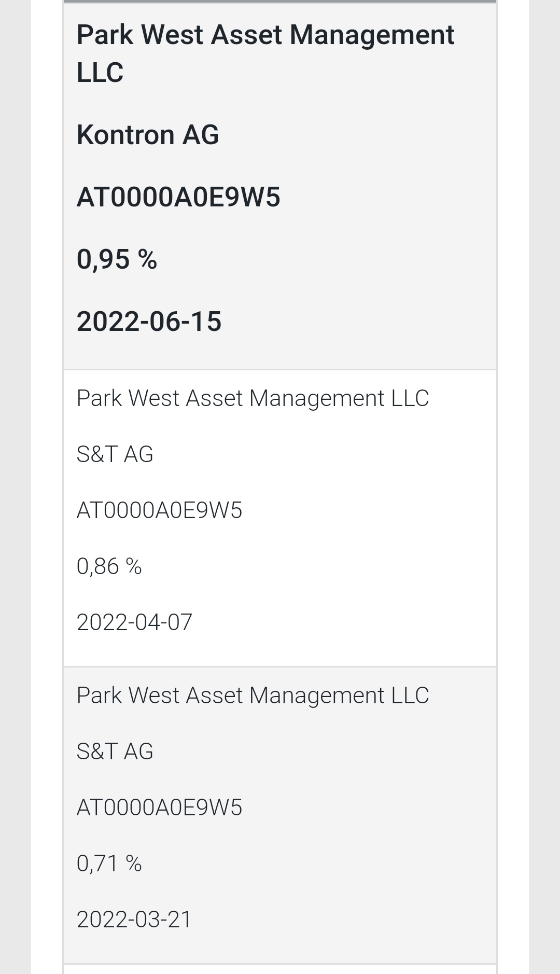Click S&T AG in the 2022-03-21 entry

115,752
